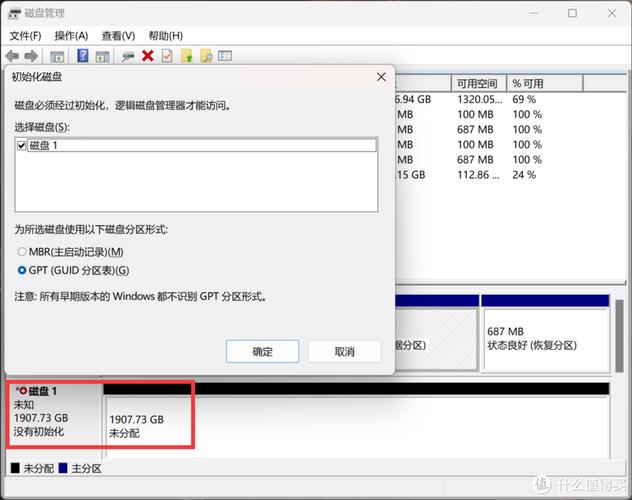Click the vertical scrollbar in disk pane
The image size is (632, 500).
[619, 336]
